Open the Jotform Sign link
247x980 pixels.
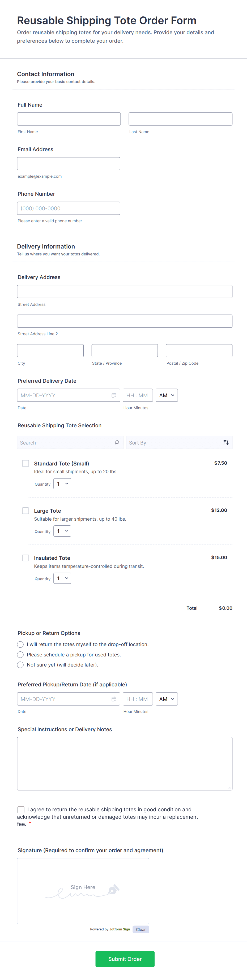pos(120,929)
